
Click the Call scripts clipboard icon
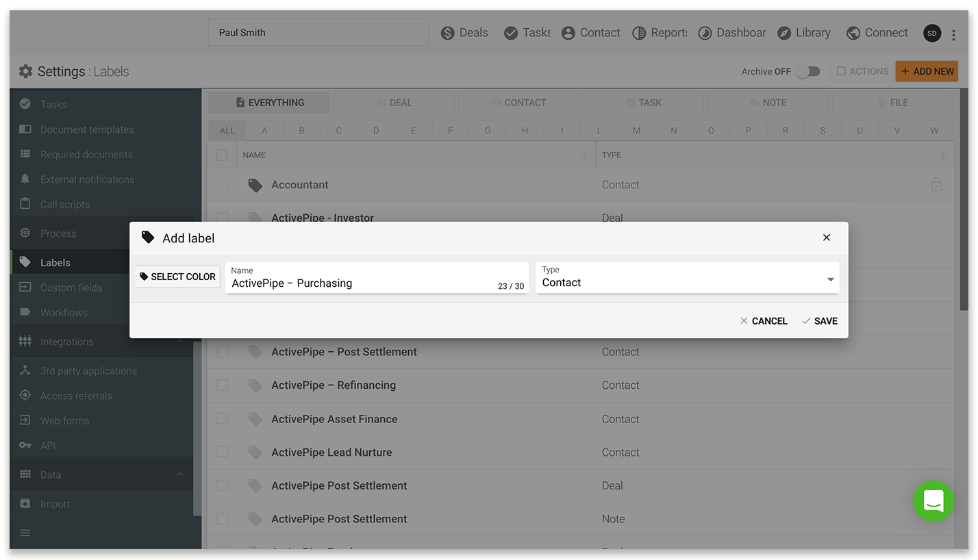(25, 204)
